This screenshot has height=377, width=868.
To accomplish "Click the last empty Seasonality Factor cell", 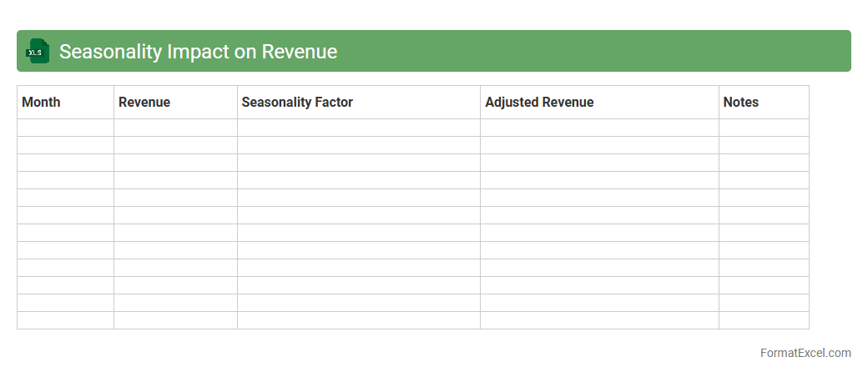I will (x=358, y=320).
